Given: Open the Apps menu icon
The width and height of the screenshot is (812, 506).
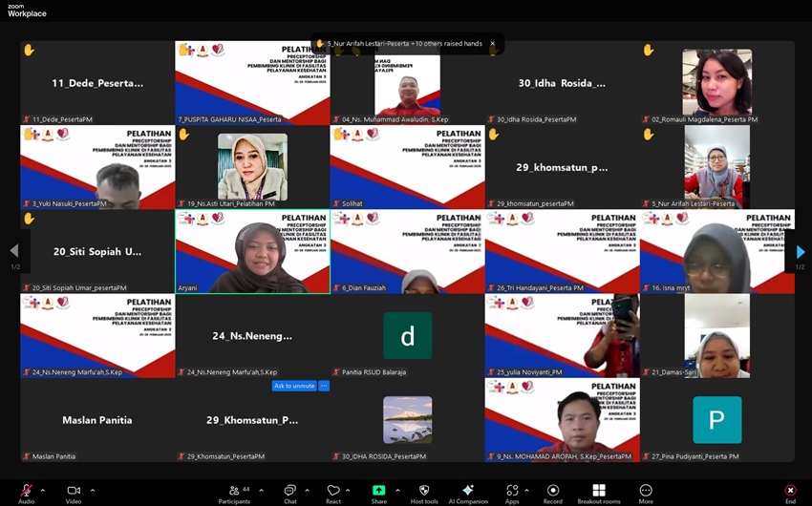Looking at the screenshot, I should [512, 490].
